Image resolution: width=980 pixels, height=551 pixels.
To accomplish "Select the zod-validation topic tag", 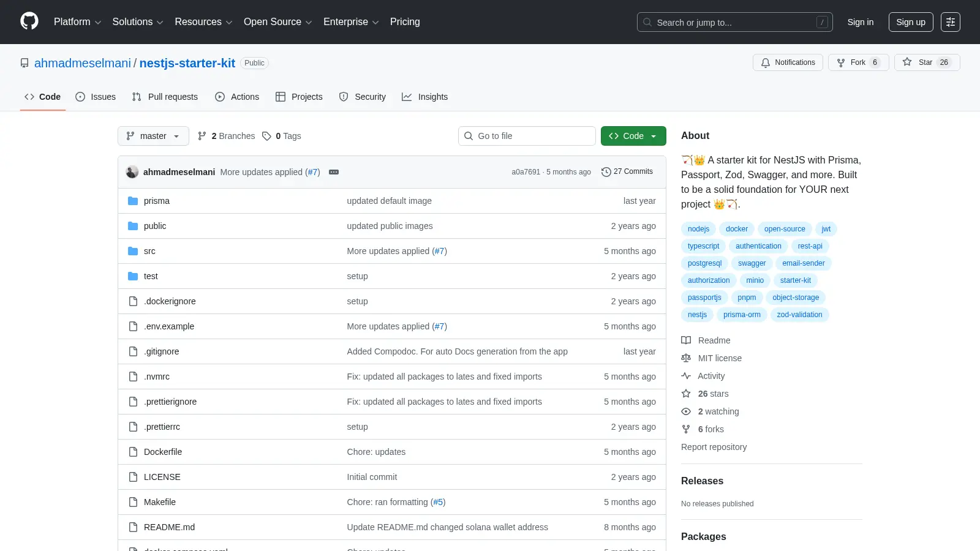I will coord(799,315).
